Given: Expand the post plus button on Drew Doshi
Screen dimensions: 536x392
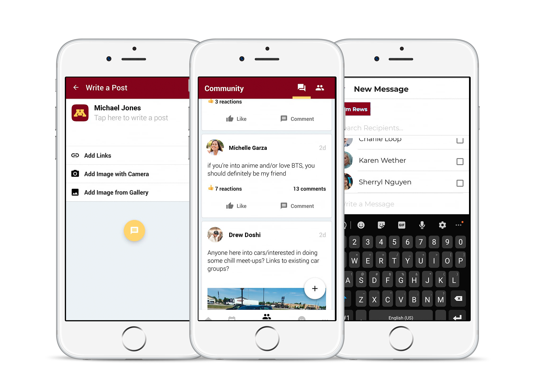Looking at the screenshot, I should coord(315,288).
